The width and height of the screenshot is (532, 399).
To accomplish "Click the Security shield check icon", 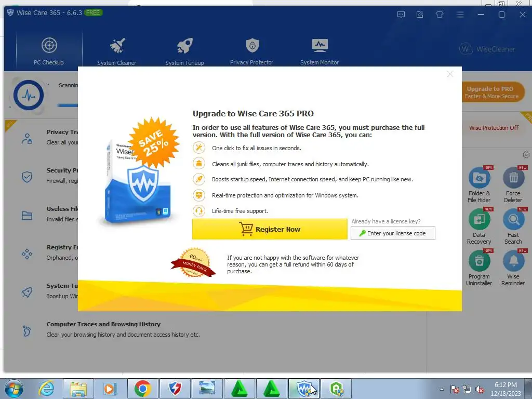I will click(x=27, y=177).
